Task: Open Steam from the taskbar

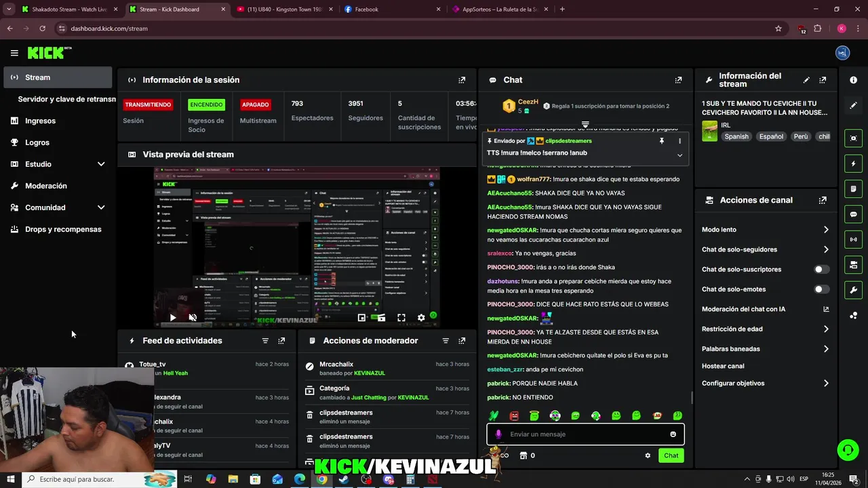Action: click(x=344, y=479)
